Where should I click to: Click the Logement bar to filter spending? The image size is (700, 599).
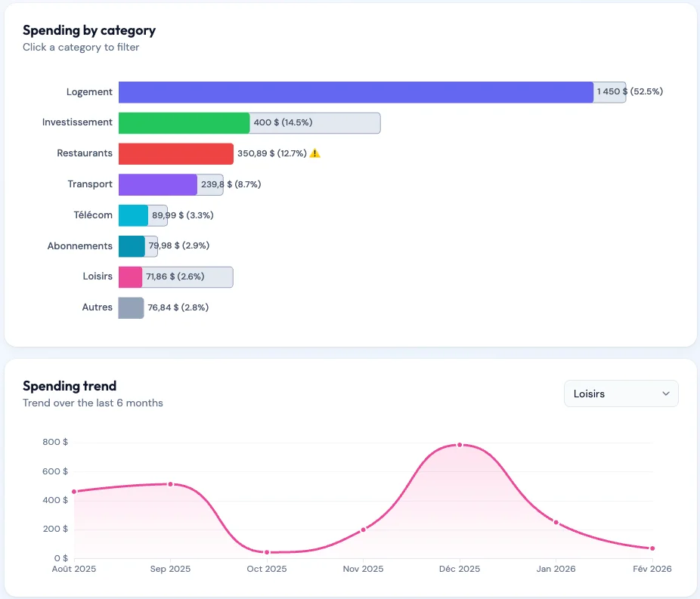[x=355, y=91]
